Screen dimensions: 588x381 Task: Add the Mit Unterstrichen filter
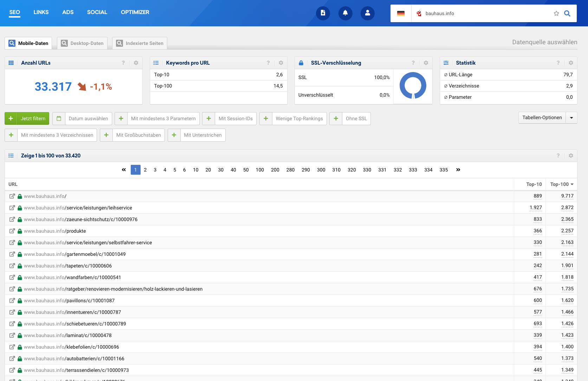click(196, 135)
